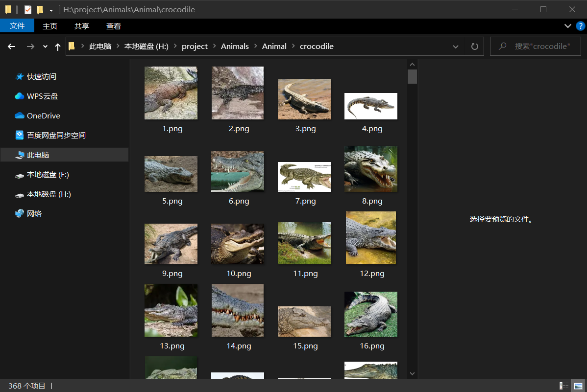This screenshot has height=392, width=587.
Task: Open the 文件 menu tab
Action: pos(17,26)
